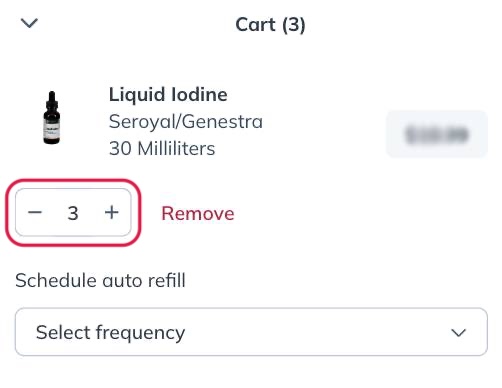Focus the quantity stepper box
The image size is (502, 388).
tap(73, 212)
